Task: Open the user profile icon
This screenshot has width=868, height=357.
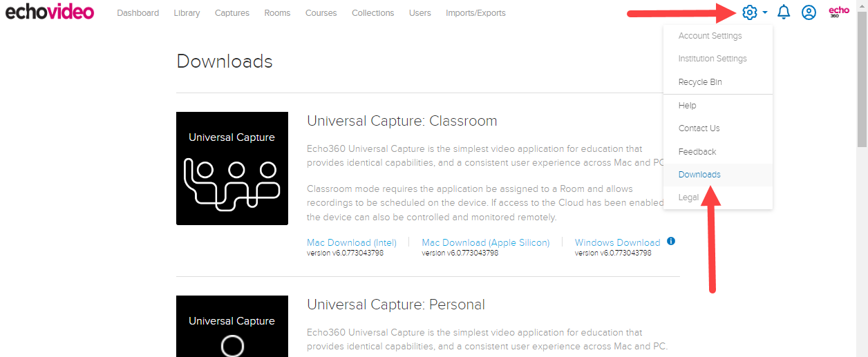Action: pos(809,12)
